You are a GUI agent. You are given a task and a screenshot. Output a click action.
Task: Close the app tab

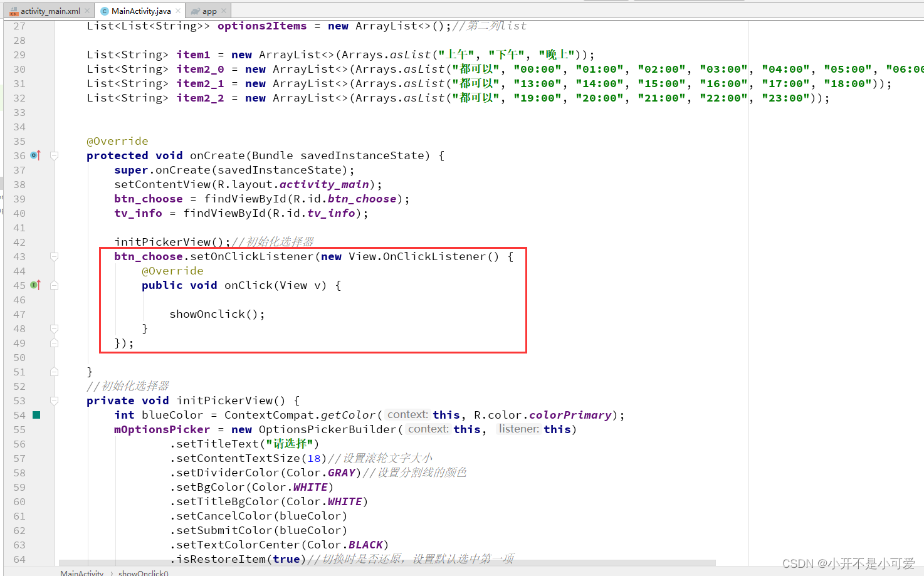click(x=224, y=11)
